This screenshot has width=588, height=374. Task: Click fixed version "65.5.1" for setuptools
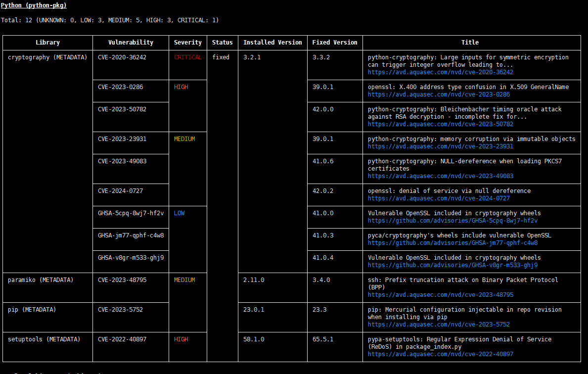coord(323,339)
